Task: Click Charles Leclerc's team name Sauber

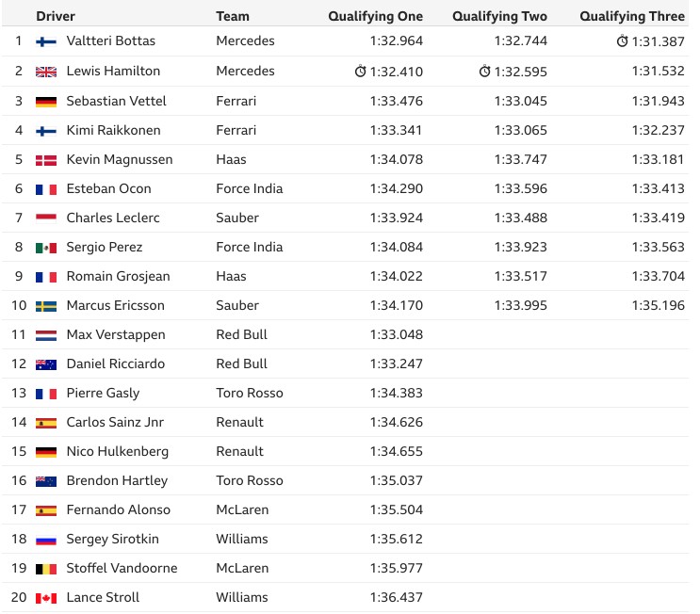Action: (237, 218)
